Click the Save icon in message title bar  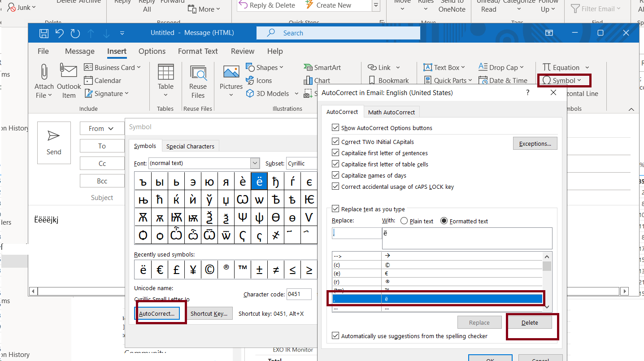(44, 33)
